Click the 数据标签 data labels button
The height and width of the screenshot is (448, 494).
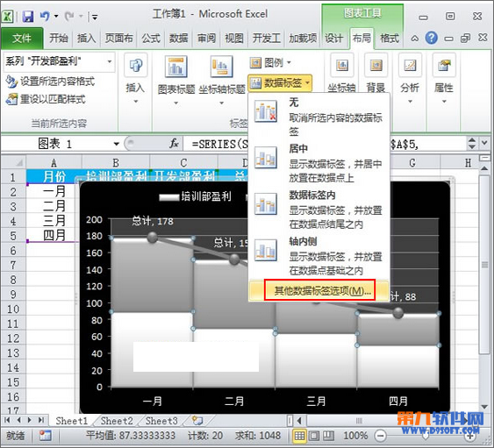pyautogui.click(x=280, y=83)
